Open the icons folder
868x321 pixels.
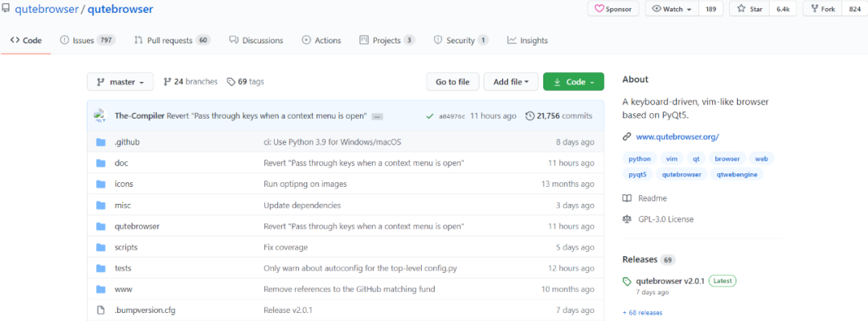click(124, 184)
